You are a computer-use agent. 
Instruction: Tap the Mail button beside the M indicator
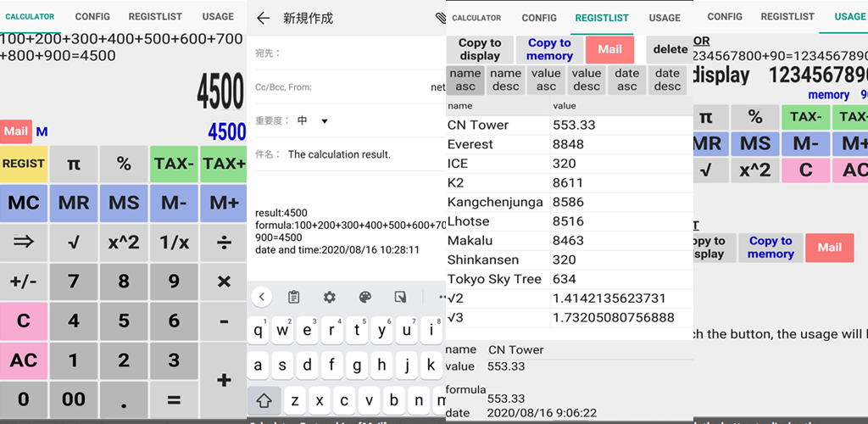click(x=16, y=131)
